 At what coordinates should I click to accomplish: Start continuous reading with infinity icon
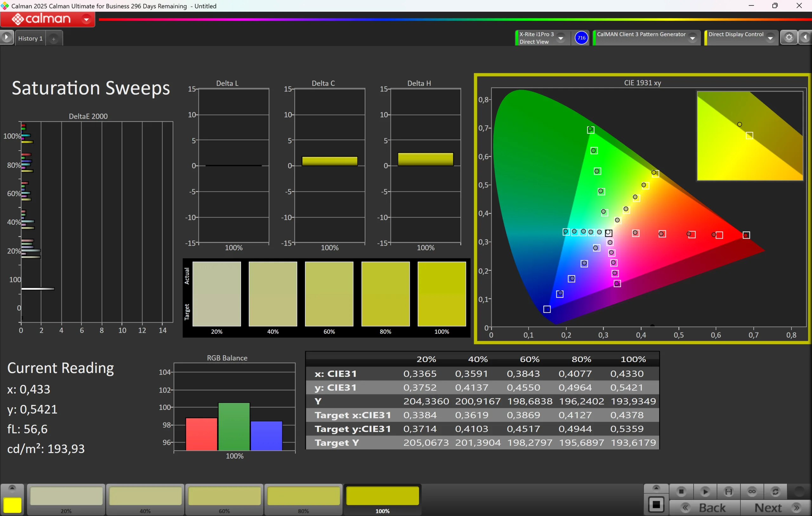tap(752, 491)
